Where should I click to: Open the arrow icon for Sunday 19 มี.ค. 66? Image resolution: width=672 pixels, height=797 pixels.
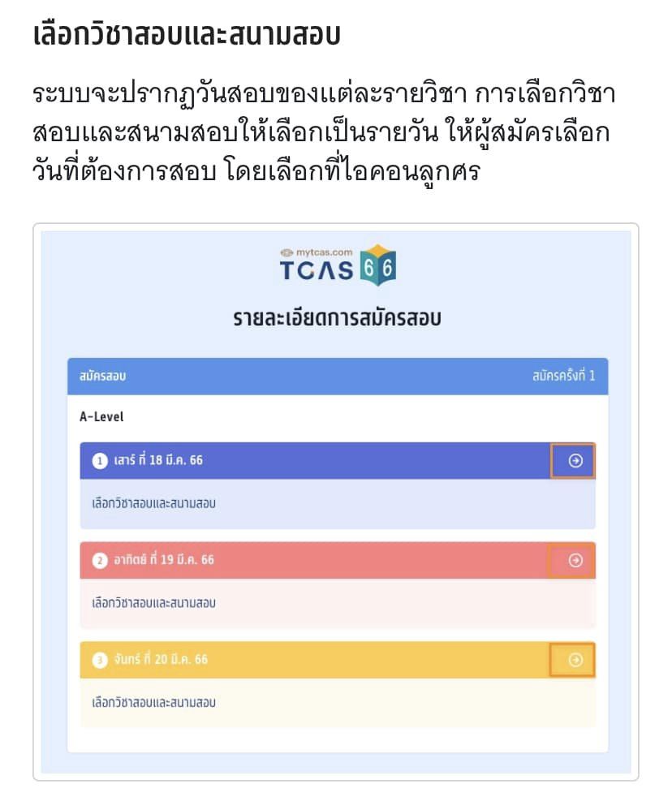(x=575, y=560)
